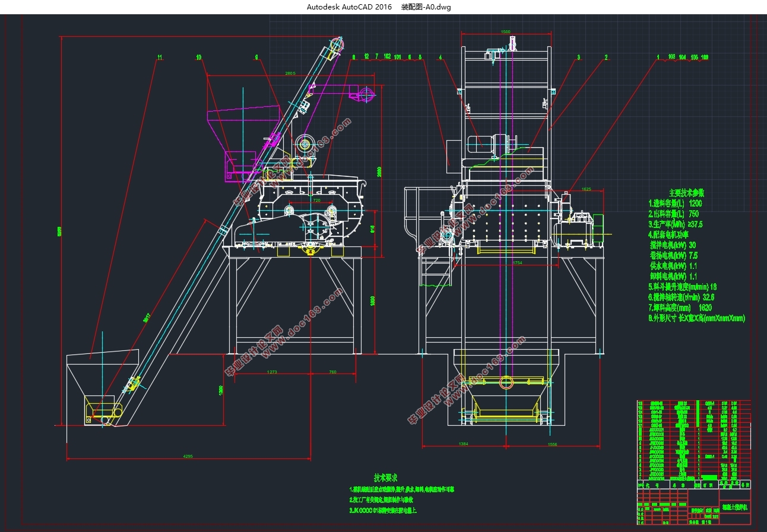767x532 pixels.
Task: Select part callout number 105
Action: click(694, 58)
